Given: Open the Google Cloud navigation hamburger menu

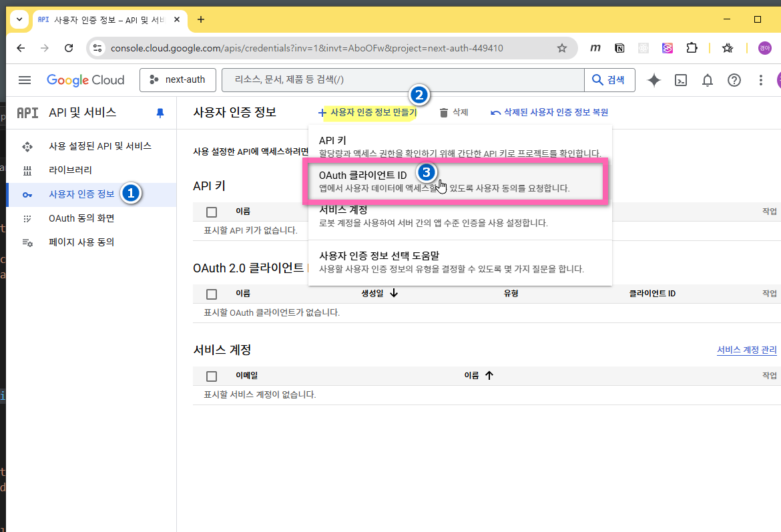Looking at the screenshot, I should (x=25, y=80).
